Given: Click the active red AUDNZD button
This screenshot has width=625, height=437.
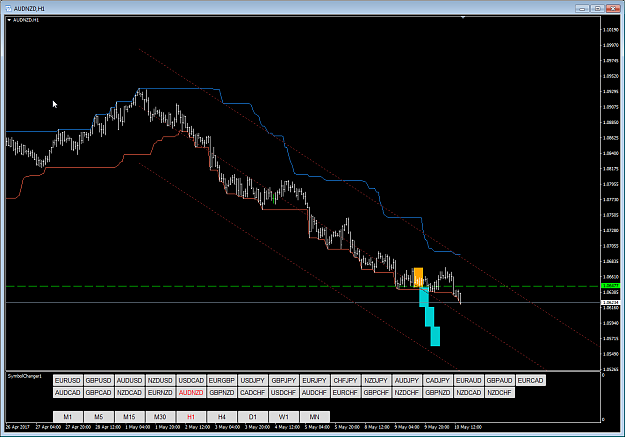Looking at the screenshot, I should click(x=191, y=393).
